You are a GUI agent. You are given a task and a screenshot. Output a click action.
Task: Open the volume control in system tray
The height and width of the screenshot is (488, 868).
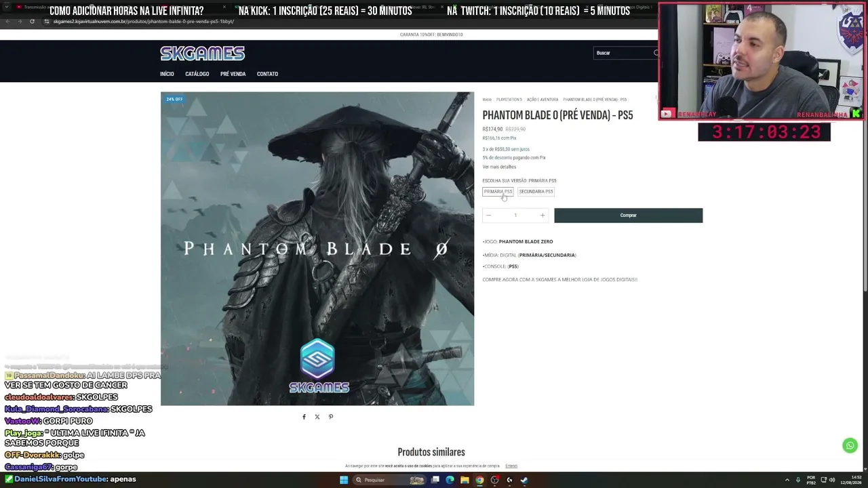click(833, 480)
